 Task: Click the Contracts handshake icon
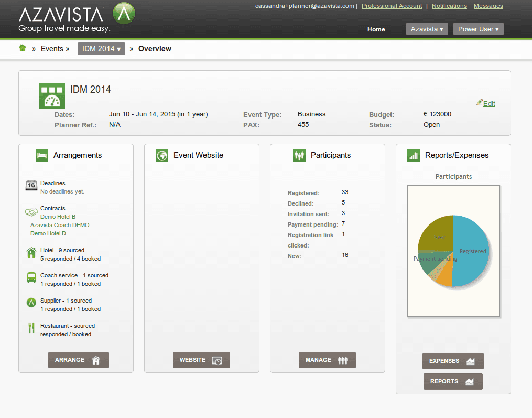click(x=31, y=212)
